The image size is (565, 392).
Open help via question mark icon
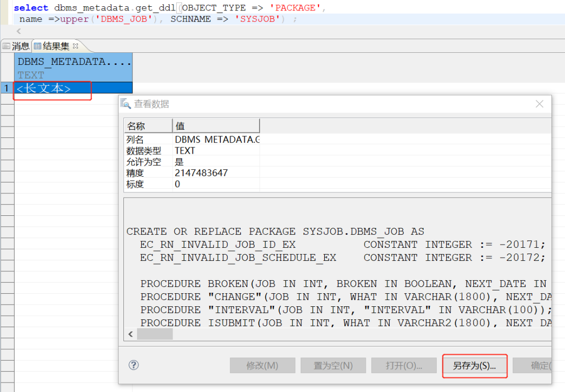point(133,365)
